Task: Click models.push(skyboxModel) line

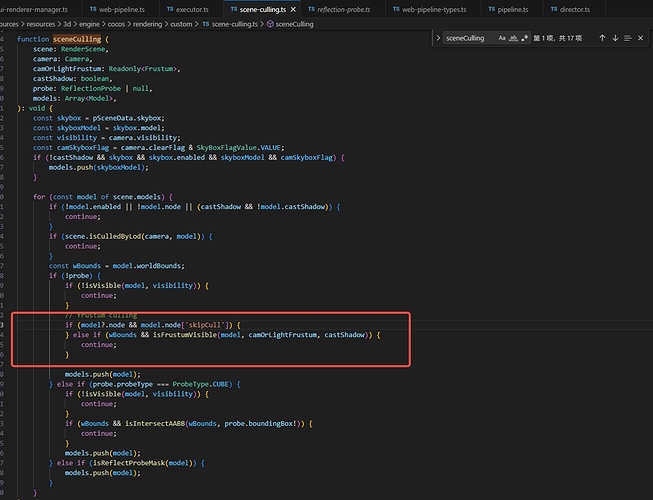Action: click(98, 167)
